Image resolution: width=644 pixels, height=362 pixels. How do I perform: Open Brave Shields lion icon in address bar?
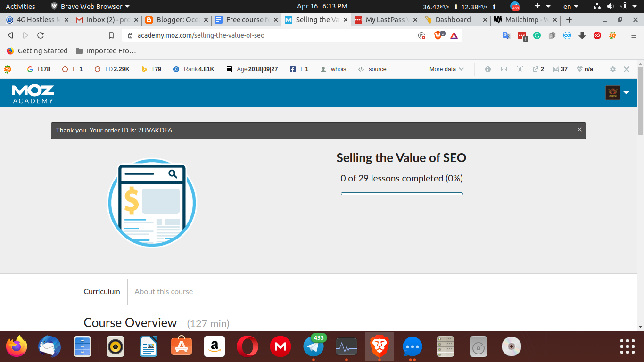[x=438, y=35]
